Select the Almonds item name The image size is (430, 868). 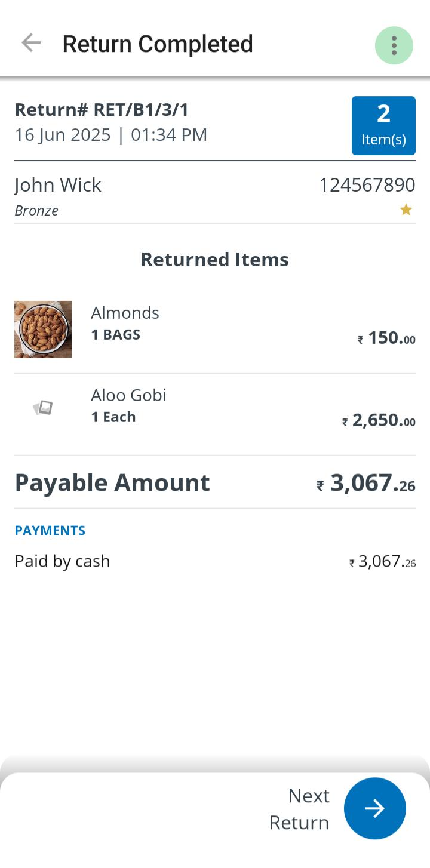(125, 313)
